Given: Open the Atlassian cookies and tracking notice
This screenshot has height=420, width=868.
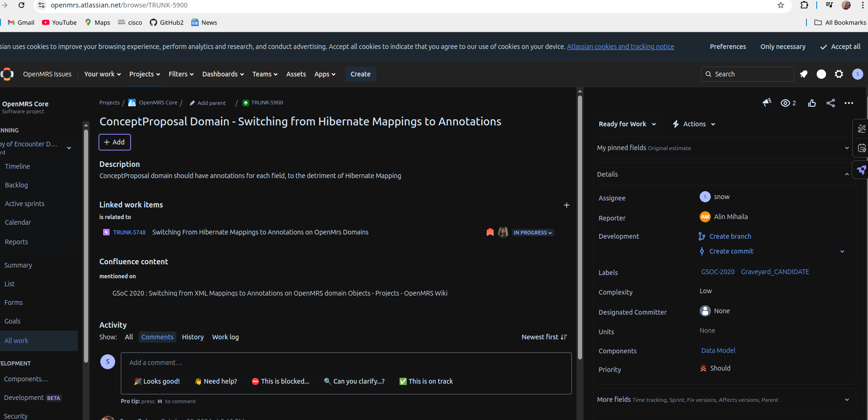Looking at the screenshot, I should pyautogui.click(x=620, y=47).
